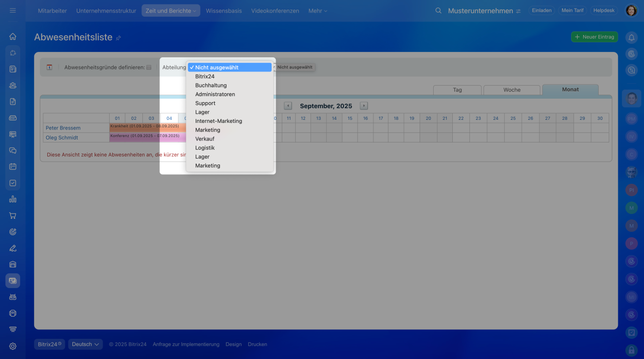
Task: Go to the Home feed icon
Action: (x=13, y=36)
